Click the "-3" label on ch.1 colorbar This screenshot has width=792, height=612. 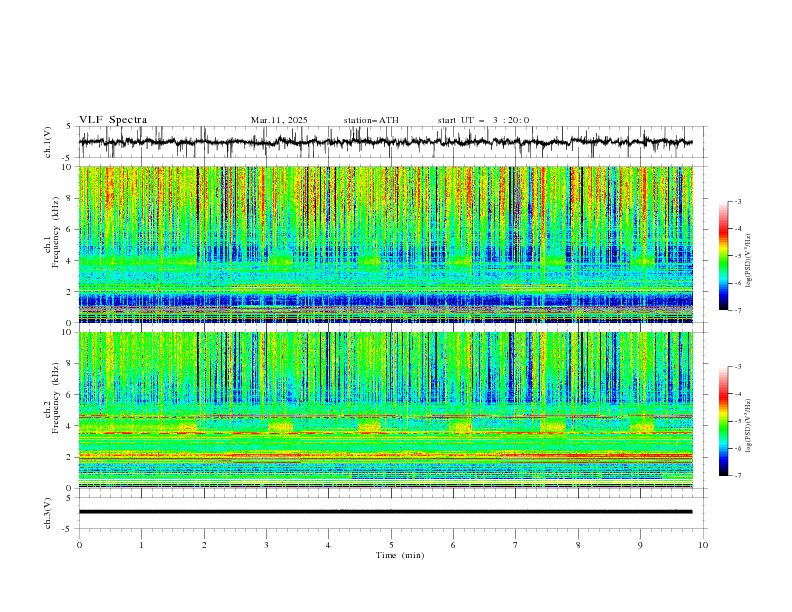coord(737,201)
